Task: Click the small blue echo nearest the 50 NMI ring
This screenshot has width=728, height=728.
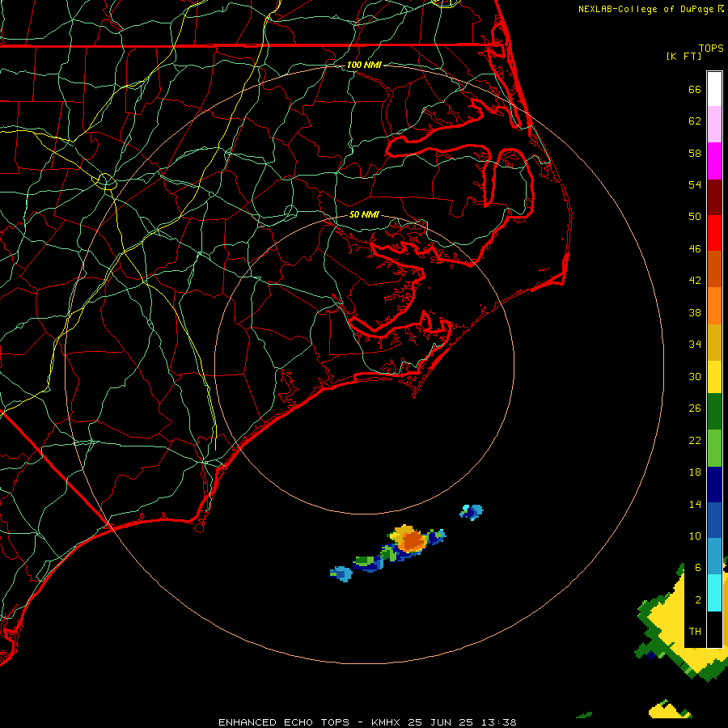Action: coord(472,512)
